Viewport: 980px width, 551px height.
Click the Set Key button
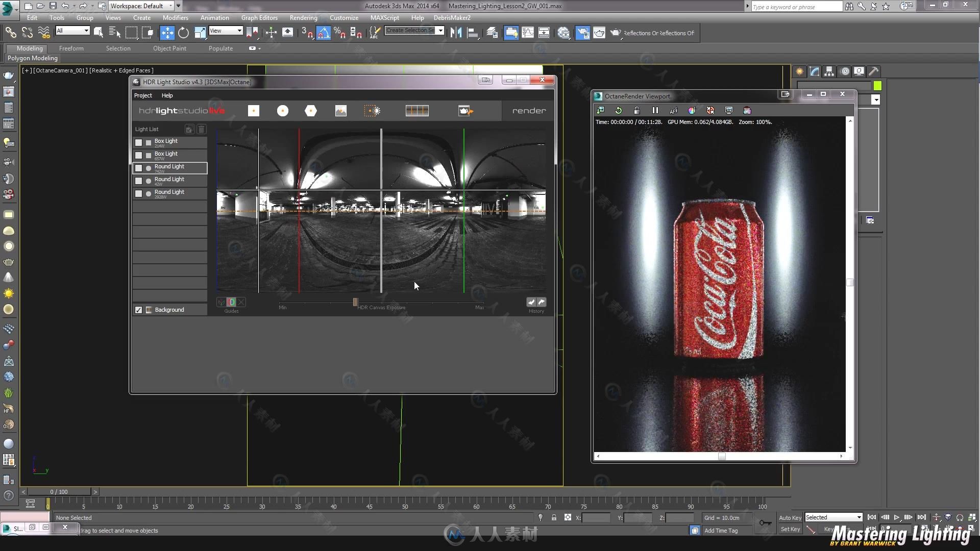tap(790, 529)
